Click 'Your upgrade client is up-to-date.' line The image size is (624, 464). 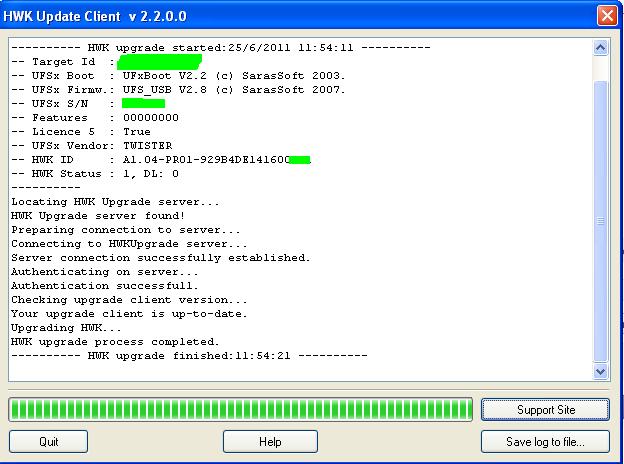click(x=129, y=314)
